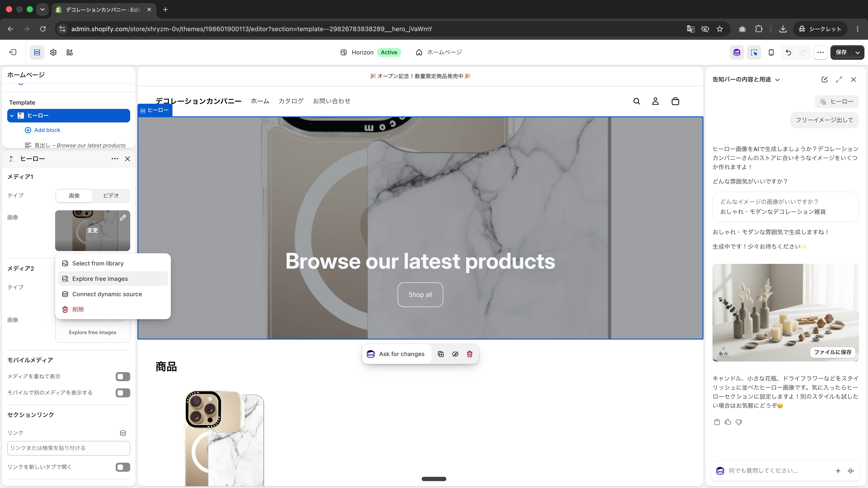
Task: Click the exit editor icon
Action: [x=13, y=52]
